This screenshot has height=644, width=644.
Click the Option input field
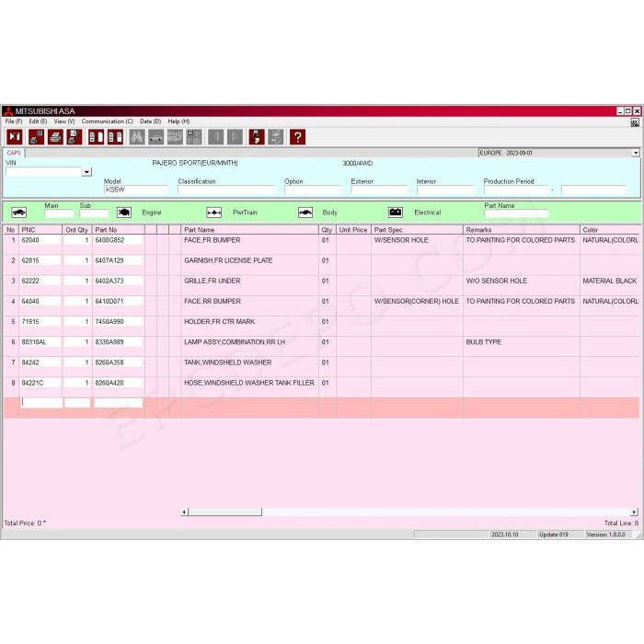tap(313, 190)
